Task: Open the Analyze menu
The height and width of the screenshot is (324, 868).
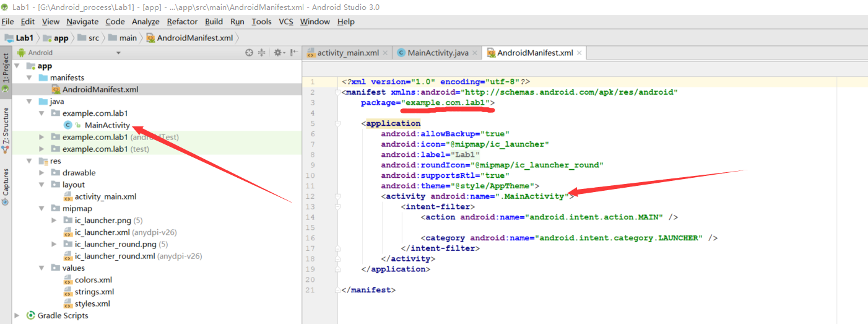Action: click(146, 22)
